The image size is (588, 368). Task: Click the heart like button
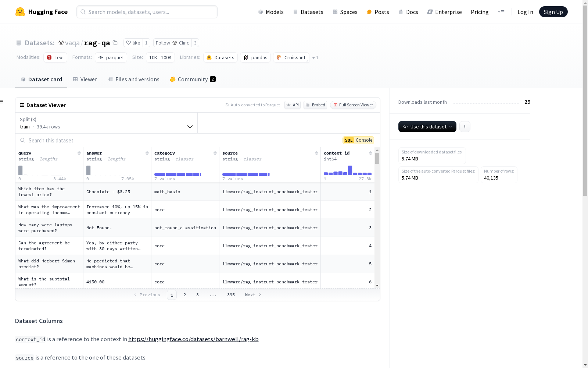[133, 43]
